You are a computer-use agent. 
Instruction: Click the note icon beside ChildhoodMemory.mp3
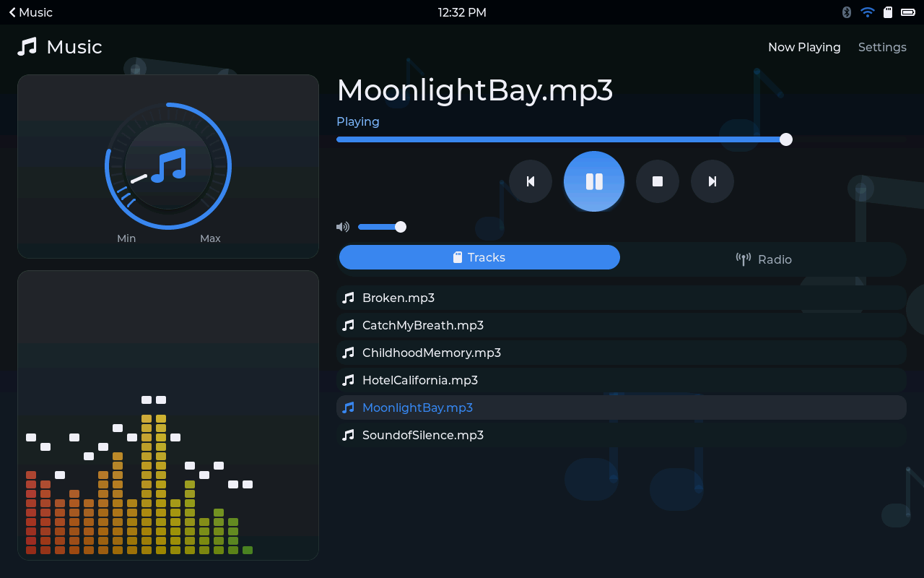(348, 353)
